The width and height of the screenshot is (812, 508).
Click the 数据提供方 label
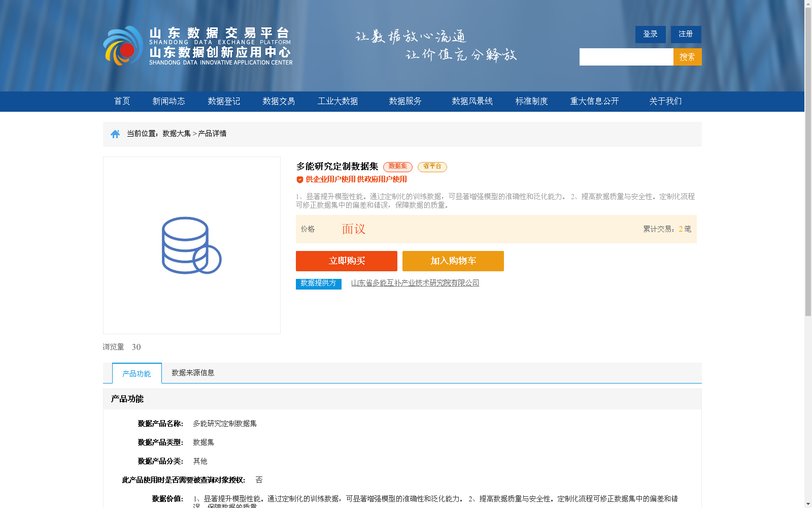tap(319, 284)
